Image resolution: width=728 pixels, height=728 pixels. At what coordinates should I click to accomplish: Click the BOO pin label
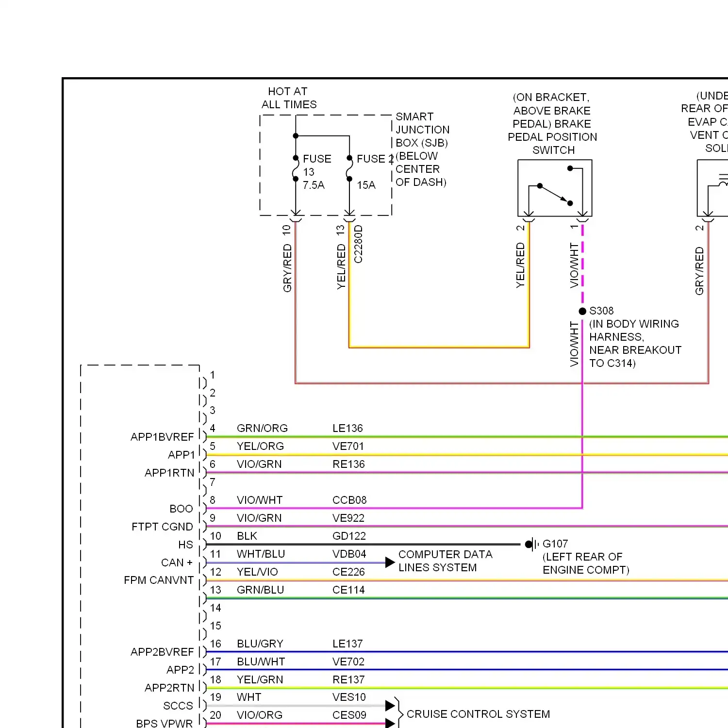pos(181,509)
